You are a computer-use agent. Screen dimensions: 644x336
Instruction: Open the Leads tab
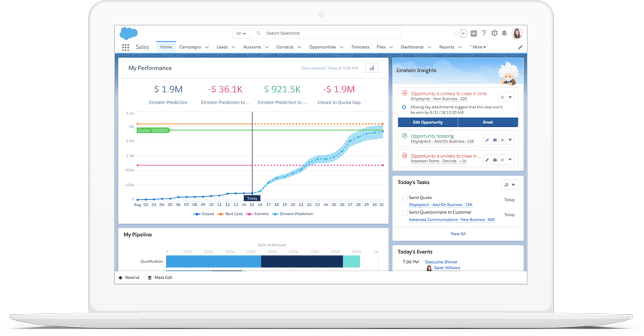click(x=222, y=47)
